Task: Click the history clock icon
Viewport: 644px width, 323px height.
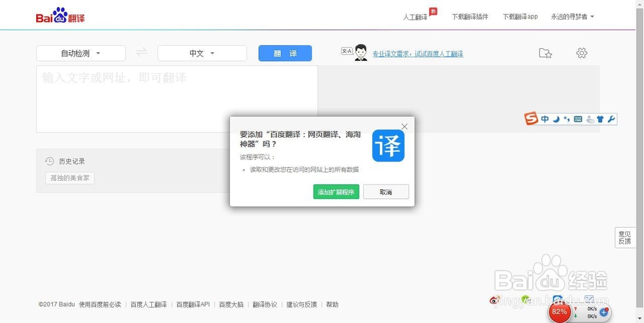Action: click(x=50, y=161)
